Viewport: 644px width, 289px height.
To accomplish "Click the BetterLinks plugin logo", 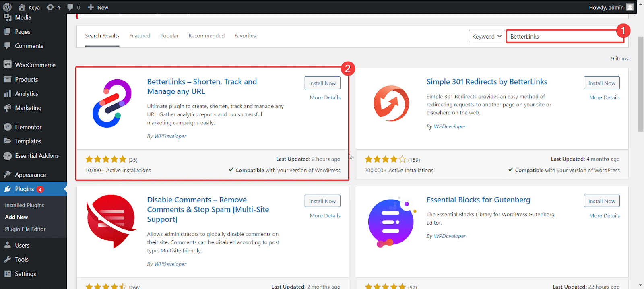I will [x=112, y=103].
